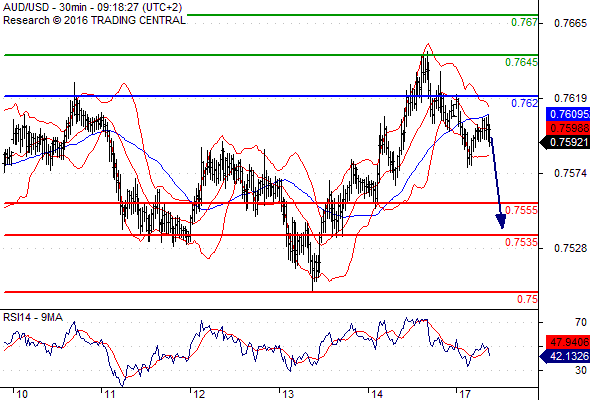Click the RSI 70 level axis label

[x=581, y=322]
